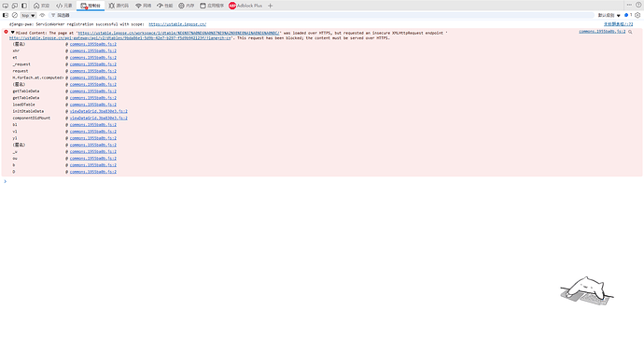
Task: Open the ustable.leqose.cn scope link
Action: click(177, 24)
